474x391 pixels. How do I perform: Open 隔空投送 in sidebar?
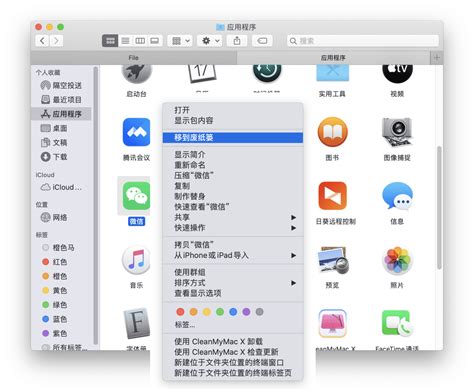pos(61,86)
